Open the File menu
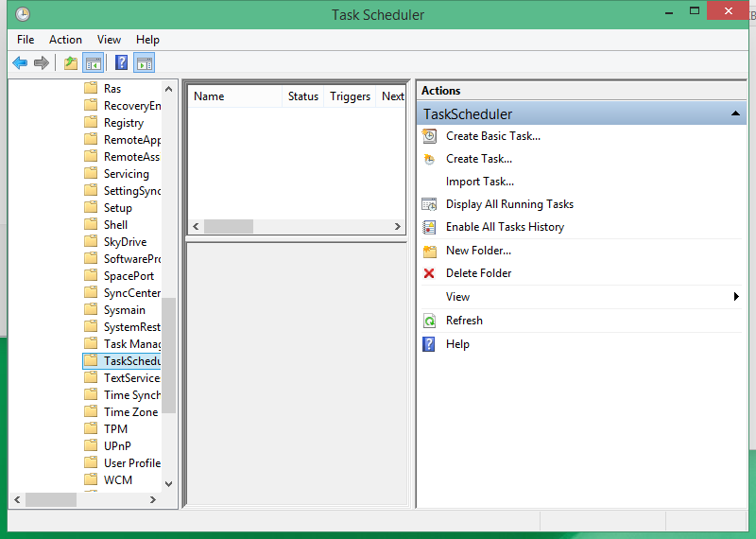Image resolution: width=756 pixels, height=539 pixels. [26, 40]
